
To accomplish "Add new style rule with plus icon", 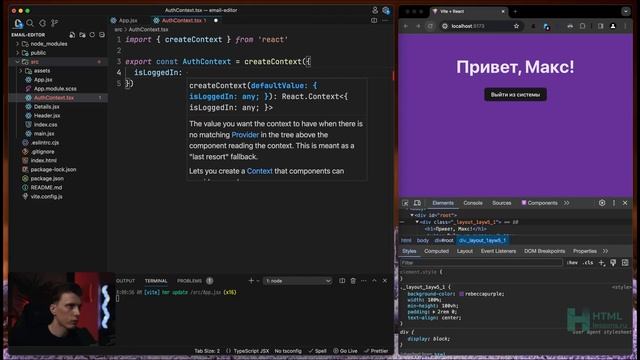I will click(x=602, y=263).
